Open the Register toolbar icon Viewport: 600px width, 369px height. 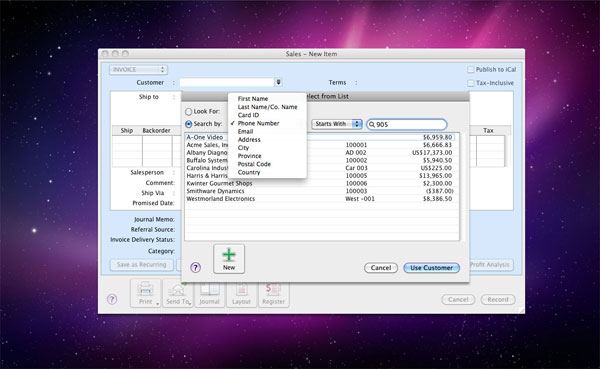[x=274, y=293]
